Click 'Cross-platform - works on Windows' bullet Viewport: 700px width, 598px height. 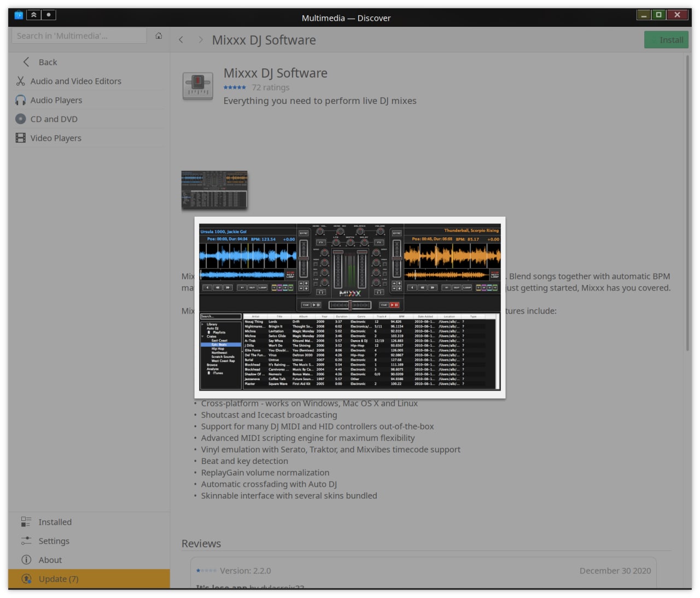[310, 403]
